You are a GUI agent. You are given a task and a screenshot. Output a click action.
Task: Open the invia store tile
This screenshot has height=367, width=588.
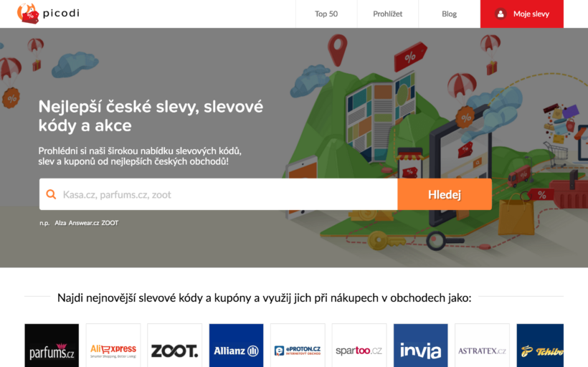coord(421,345)
